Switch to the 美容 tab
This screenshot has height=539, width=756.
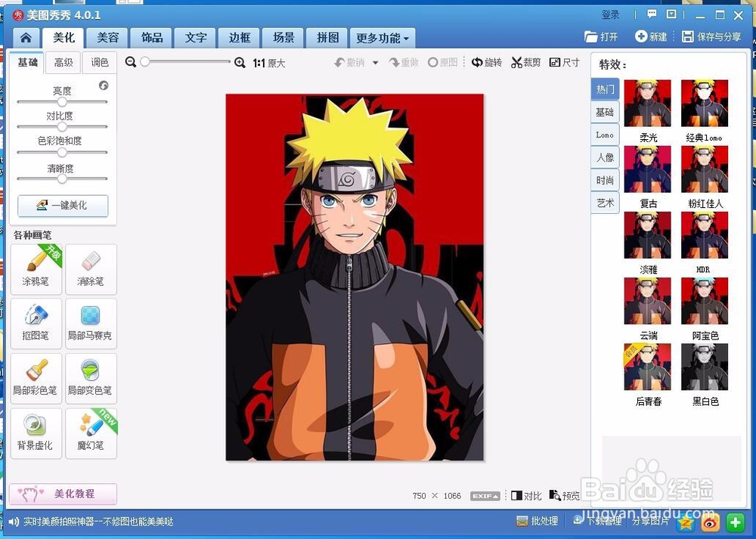click(107, 38)
